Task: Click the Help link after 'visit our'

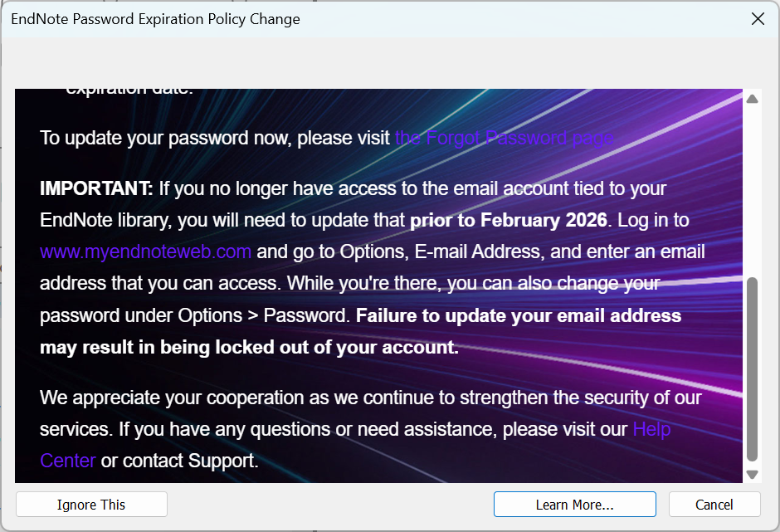Action: tap(651, 429)
